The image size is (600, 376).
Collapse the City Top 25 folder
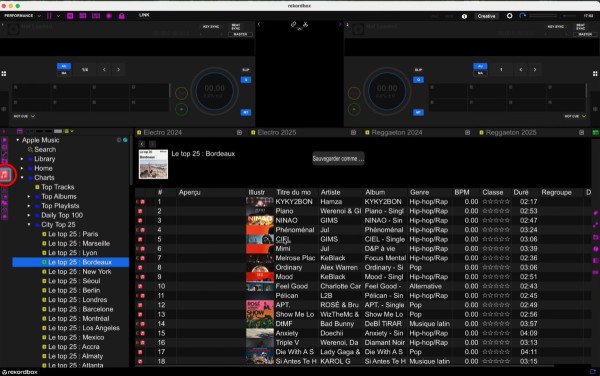29,225
